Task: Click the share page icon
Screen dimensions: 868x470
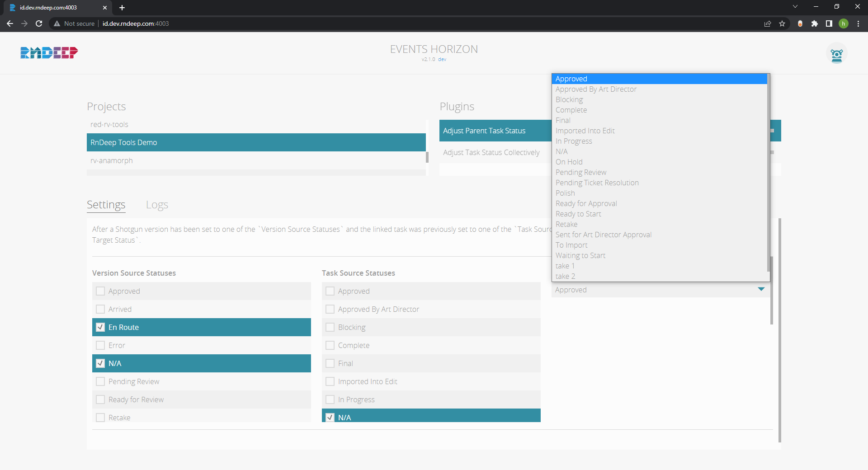Action: coord(767,23)
